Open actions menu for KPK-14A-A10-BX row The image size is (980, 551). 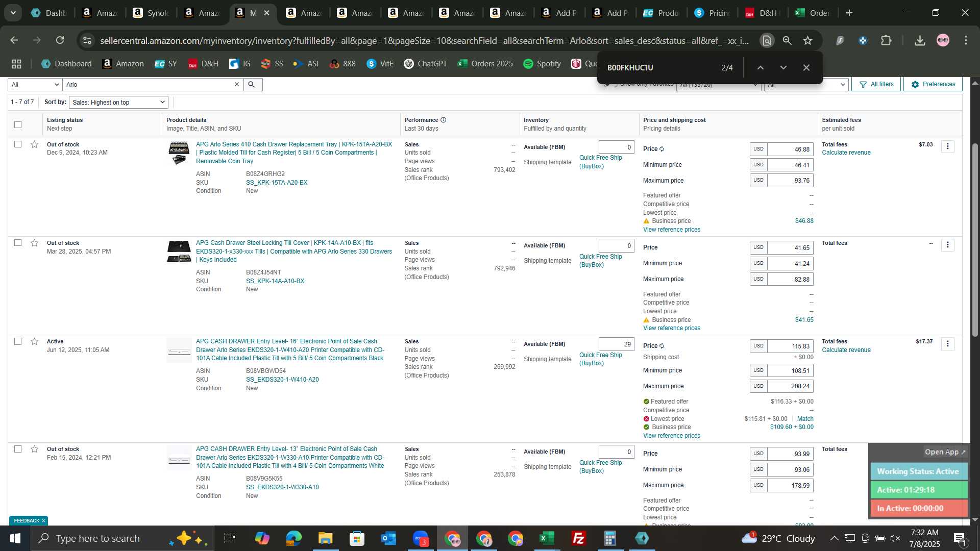click(948, 245)
